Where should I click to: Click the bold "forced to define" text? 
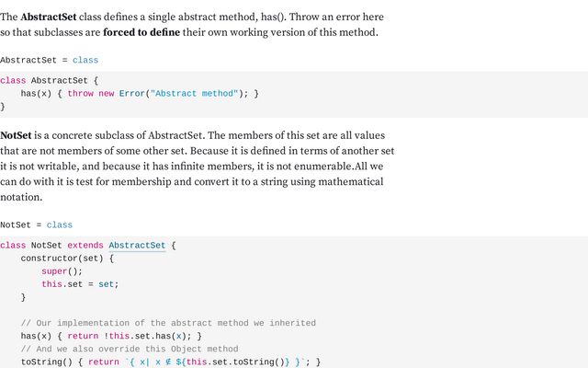click(x=142, y=33)
